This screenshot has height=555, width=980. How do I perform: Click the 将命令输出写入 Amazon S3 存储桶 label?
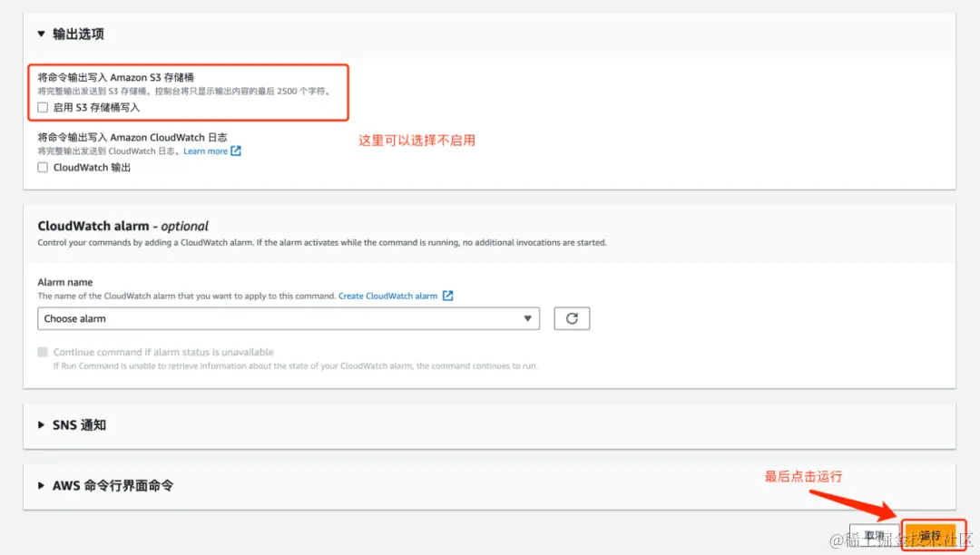(x=115, y=77)
